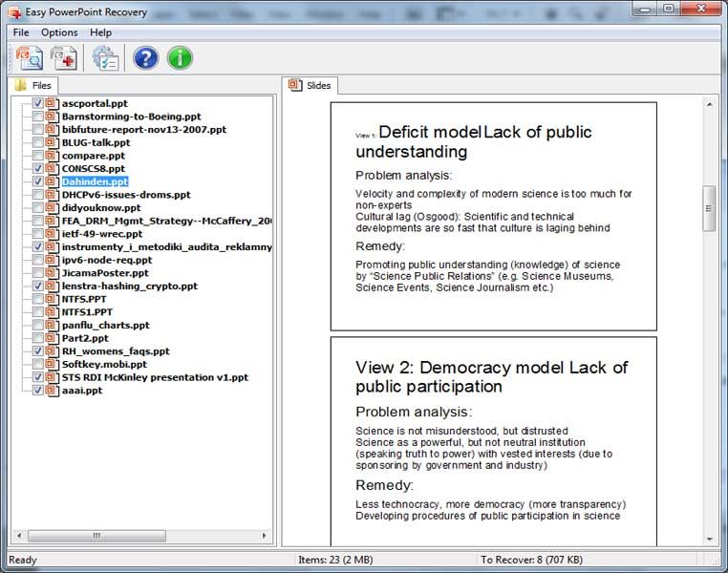Check the bibfuture-report-nov13-2007.ppt checkbox
Image resolution: width=728 pixels, height=573 pixels.
click(38, 129)
